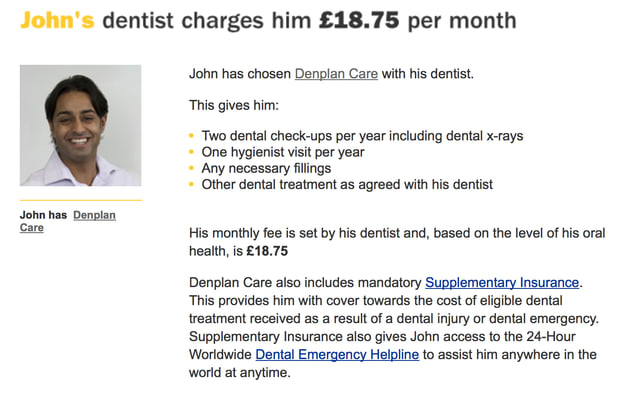Image resolution: width=640 pixels, height=396 pixels.
Task: Click the £18.75 price in the heading
Action: pyautogui.click(x=359, y=20)
